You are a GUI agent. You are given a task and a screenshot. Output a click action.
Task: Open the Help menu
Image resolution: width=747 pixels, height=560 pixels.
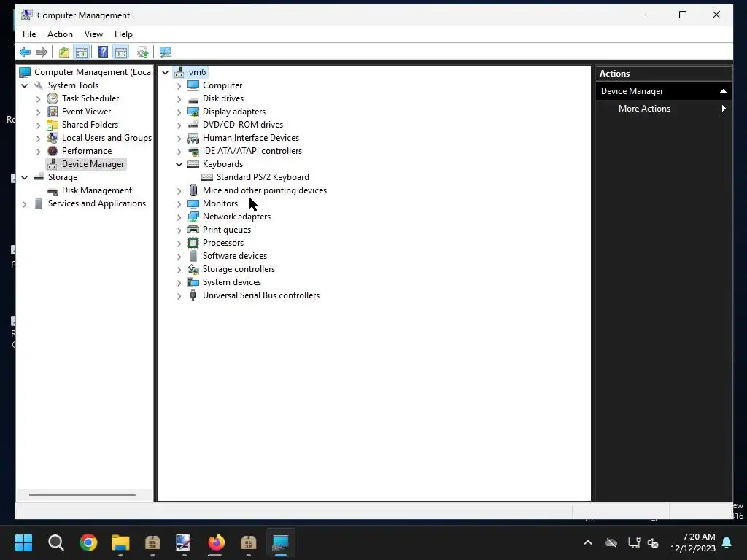point(123,34)
